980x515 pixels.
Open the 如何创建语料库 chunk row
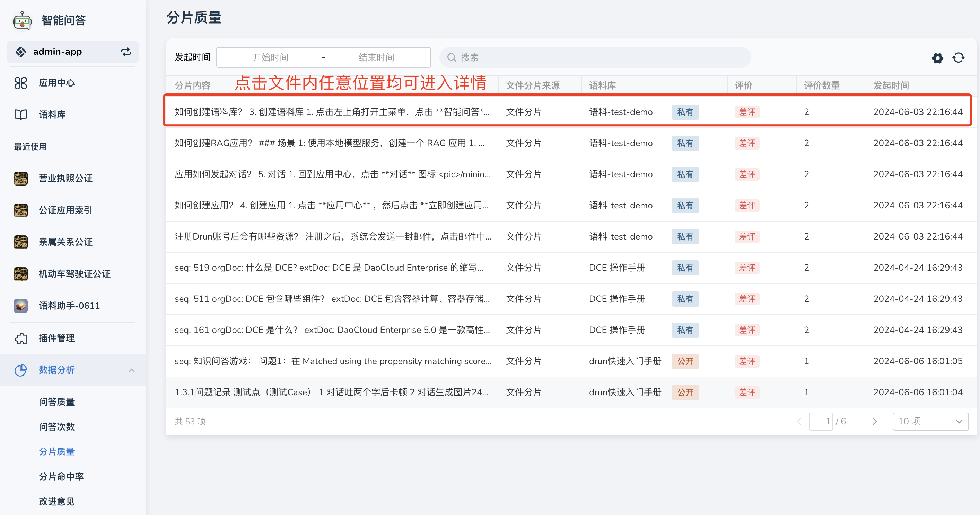click(x=332, y=112)
